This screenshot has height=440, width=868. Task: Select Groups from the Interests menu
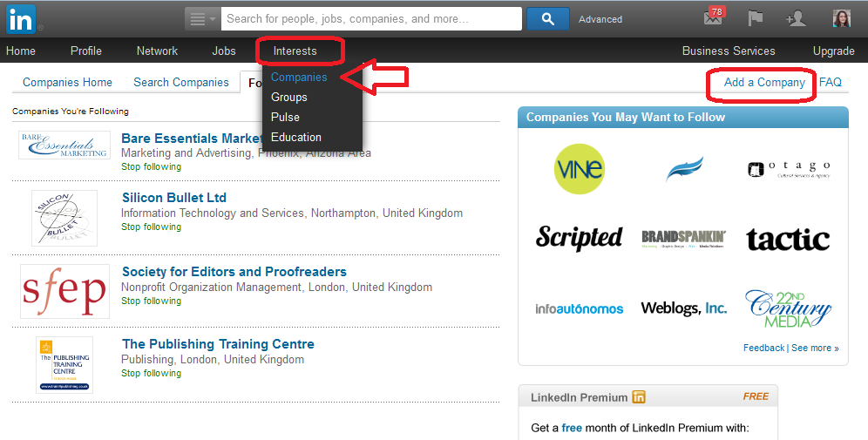tap(289, 97)
